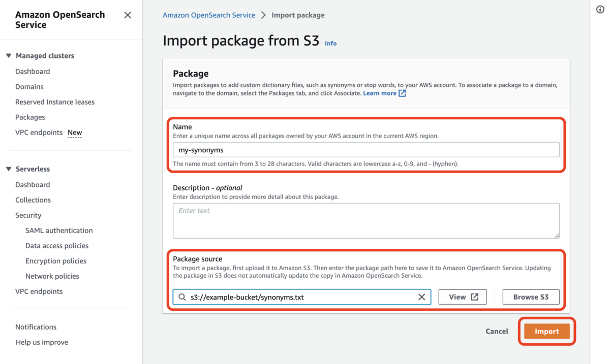
Task: Collapse the Managed clusters section
Action: click(9, 56)
